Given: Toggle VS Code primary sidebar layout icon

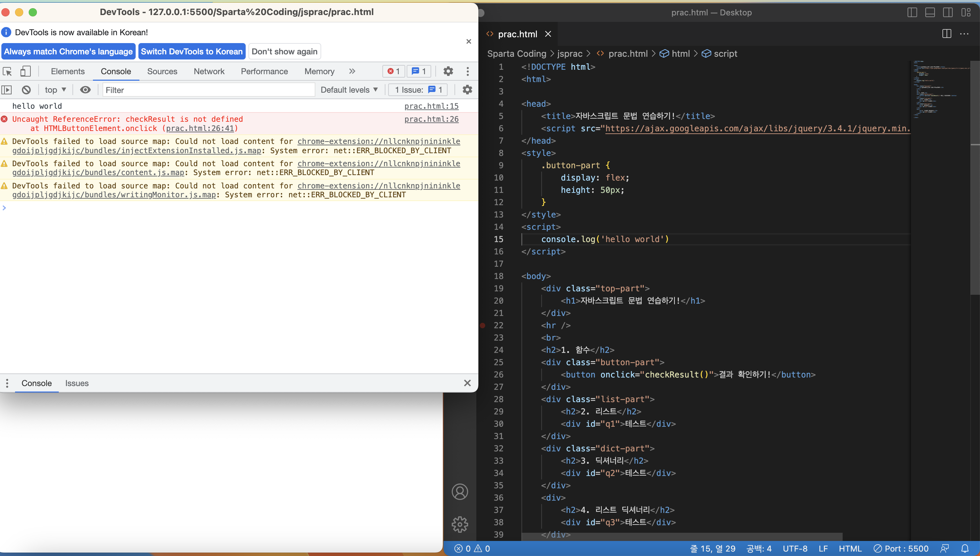Looking at the screenshot, I should pyautogui.click(x=912, y=13).
